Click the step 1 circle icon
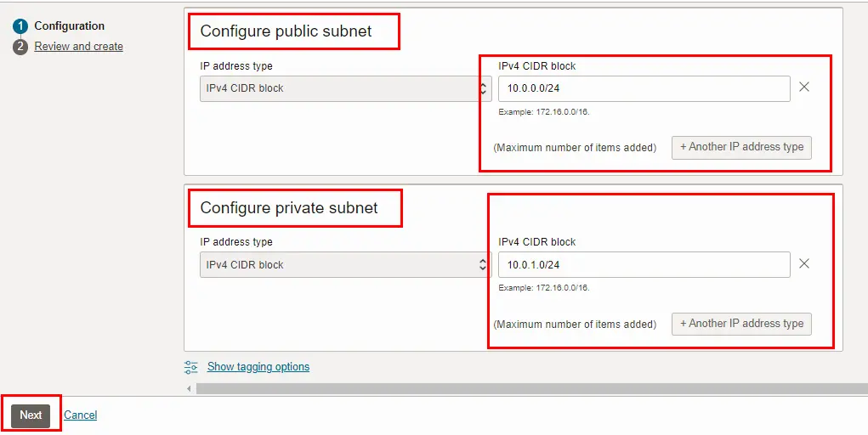Viewport: 868px width, 435px height. tap(20, 26)
